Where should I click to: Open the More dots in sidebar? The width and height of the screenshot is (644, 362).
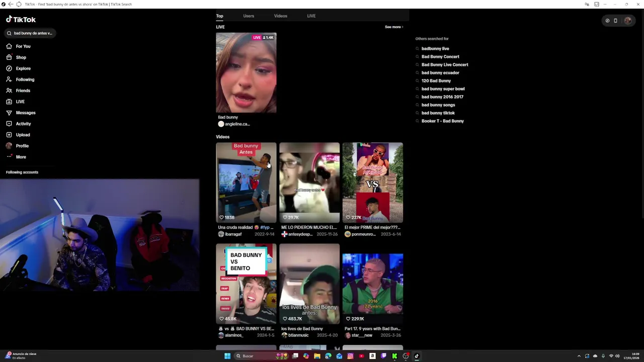pyautogui.click(x=9, y=157)
